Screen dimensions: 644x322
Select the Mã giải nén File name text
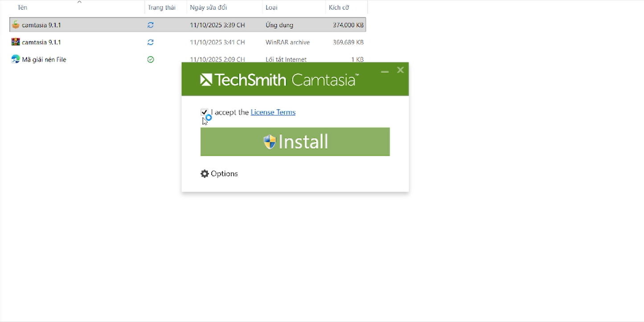(x=44, y=59)
